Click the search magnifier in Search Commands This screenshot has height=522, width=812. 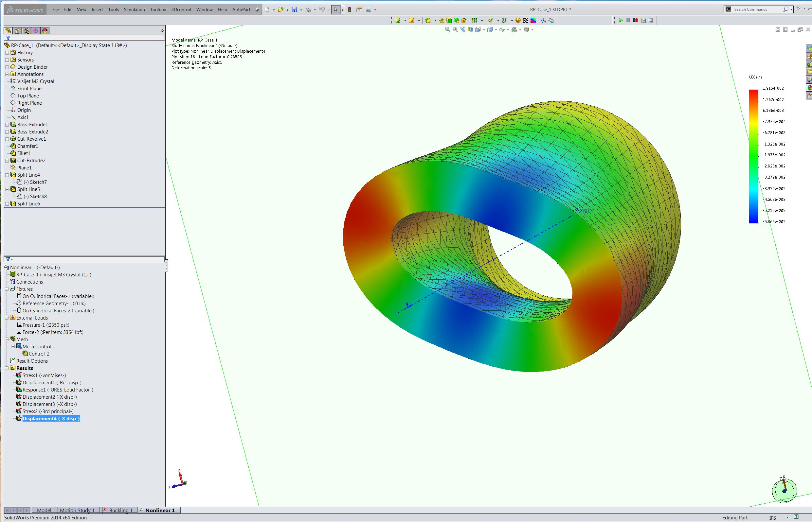pos(785,9)
